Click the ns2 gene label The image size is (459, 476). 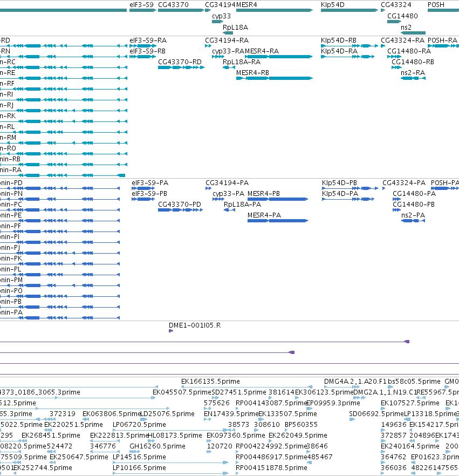(406, 28)
